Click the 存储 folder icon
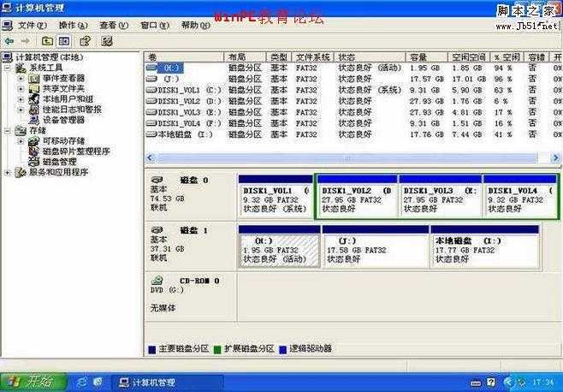The image size is (563, 392). pyautogui.click(x=21, y=130)
